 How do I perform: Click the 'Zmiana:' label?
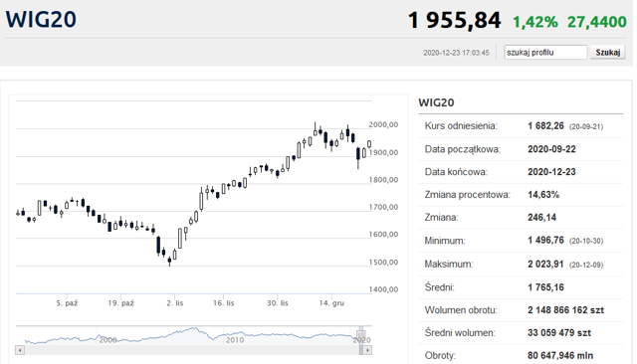pos(441,218)
